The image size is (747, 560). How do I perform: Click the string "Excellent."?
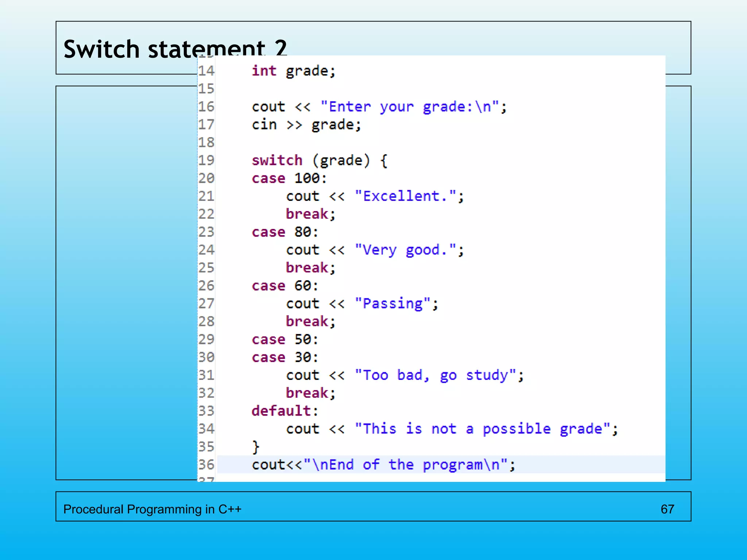406,196
